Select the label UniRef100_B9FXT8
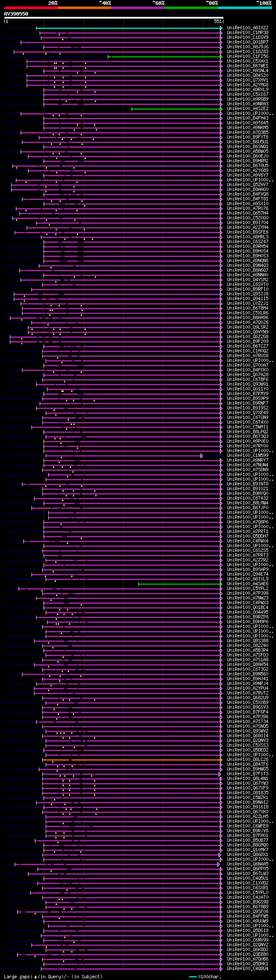 248,137
